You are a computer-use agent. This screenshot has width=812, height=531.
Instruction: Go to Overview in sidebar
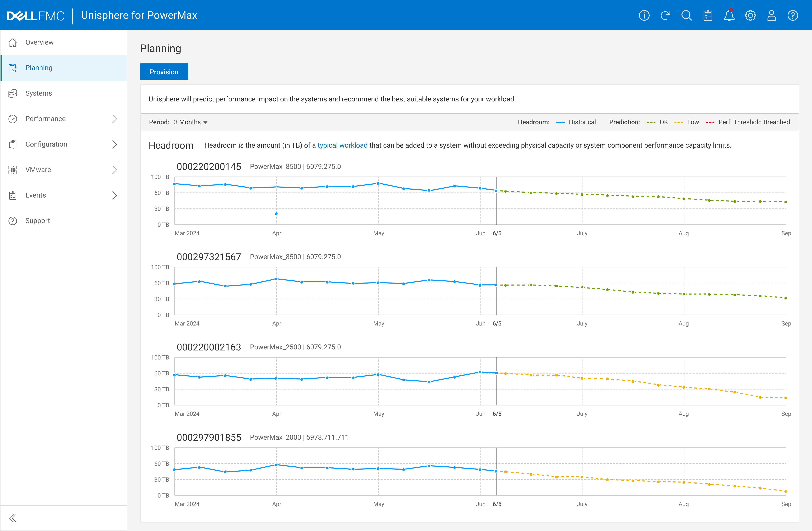point(39,42)
